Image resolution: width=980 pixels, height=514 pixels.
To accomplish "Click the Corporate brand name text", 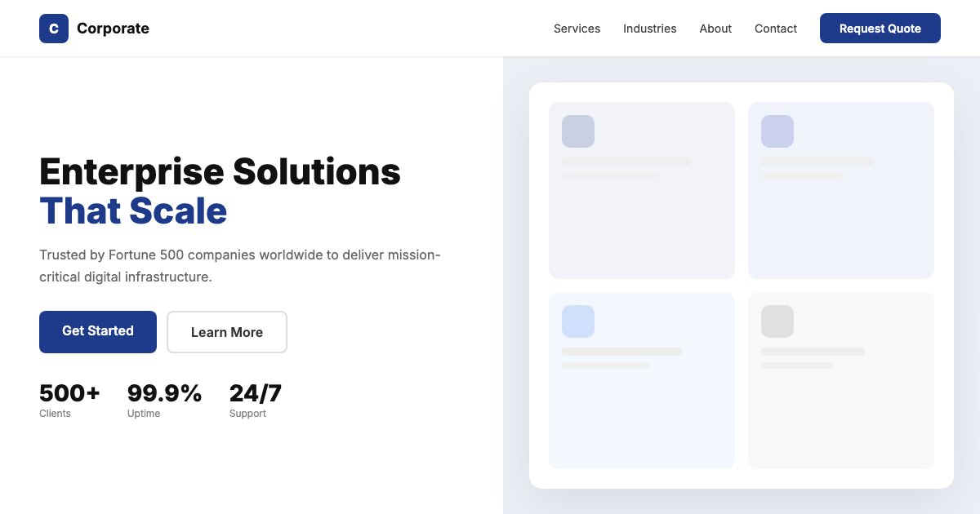I will click(113, 29).
